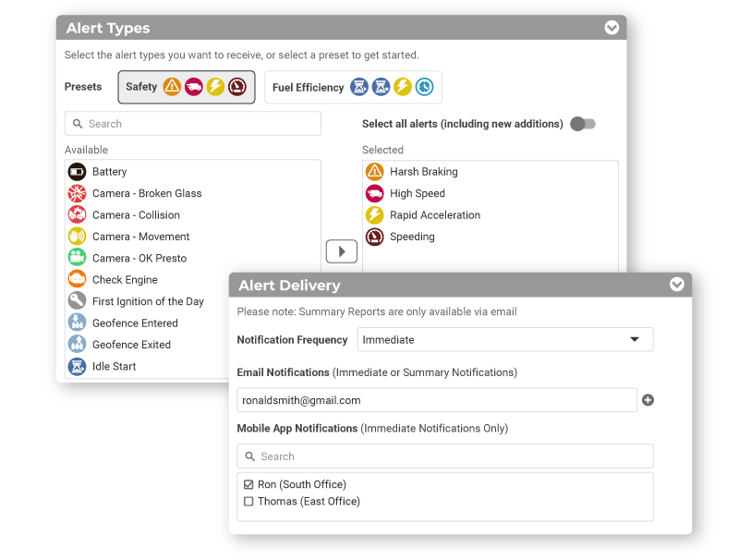This screenshot has width=739, height=560.
Task: Open the Notification Frequency dropdown
Action: [504, 339]
